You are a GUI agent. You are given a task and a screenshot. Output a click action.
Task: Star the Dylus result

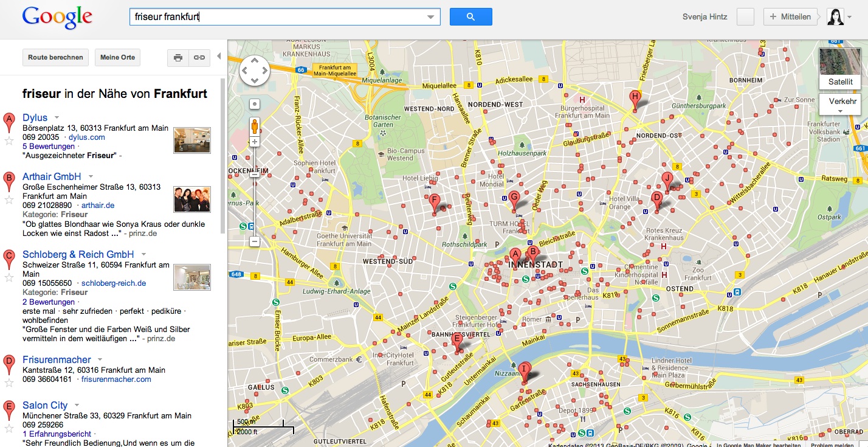[x=9, y=141]
